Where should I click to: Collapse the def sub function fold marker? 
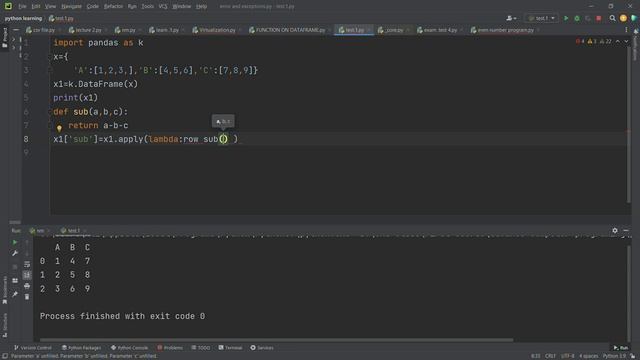point(51,112)
